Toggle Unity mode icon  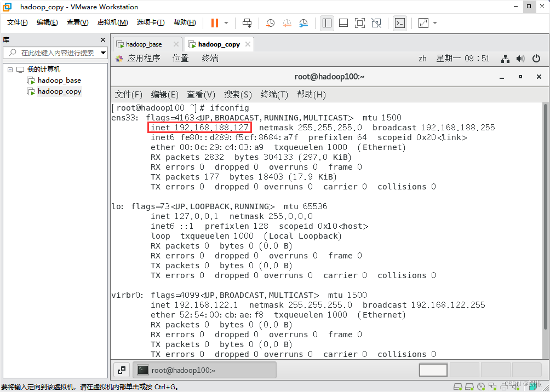(x=376, y=23)
